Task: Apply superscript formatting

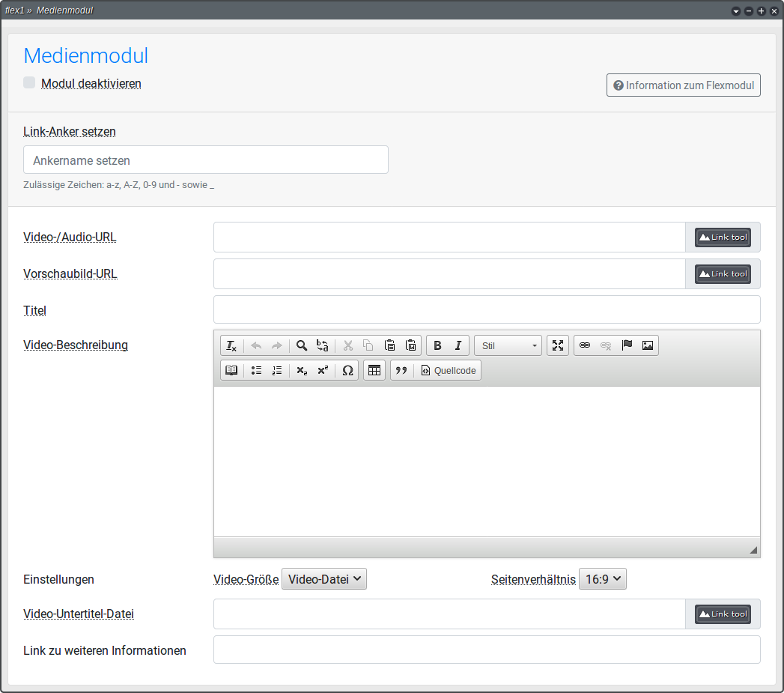Action: (322, 370)
